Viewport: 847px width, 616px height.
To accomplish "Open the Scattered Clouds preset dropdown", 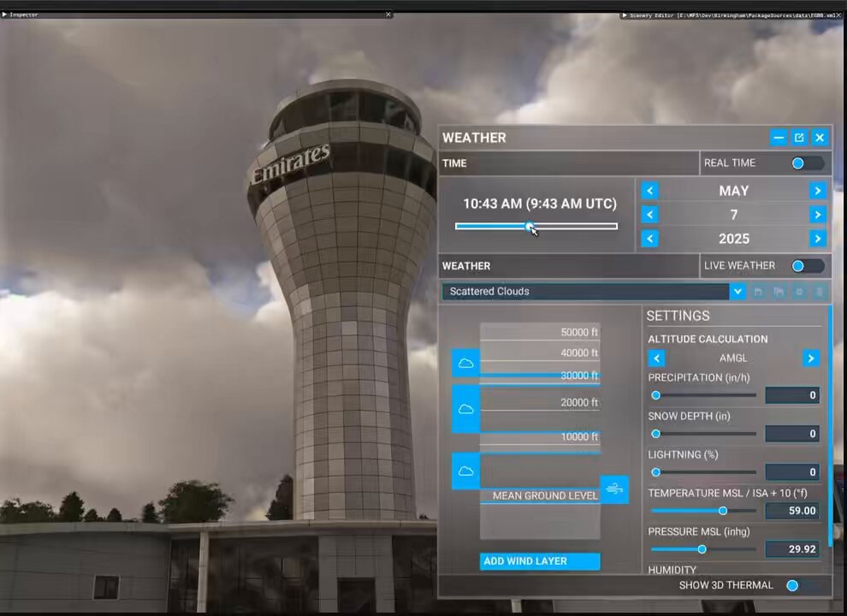I will [737, 292].
